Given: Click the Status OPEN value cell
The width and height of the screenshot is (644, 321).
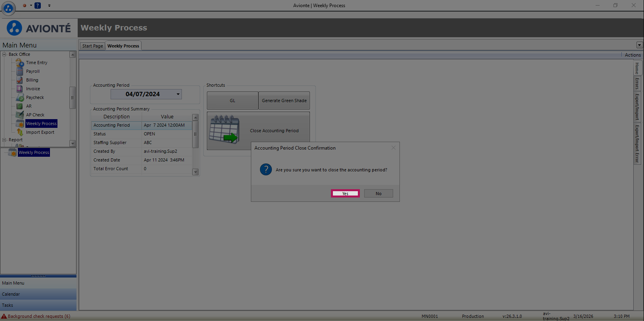Looking at the screenshot, I should coord(167,134).
